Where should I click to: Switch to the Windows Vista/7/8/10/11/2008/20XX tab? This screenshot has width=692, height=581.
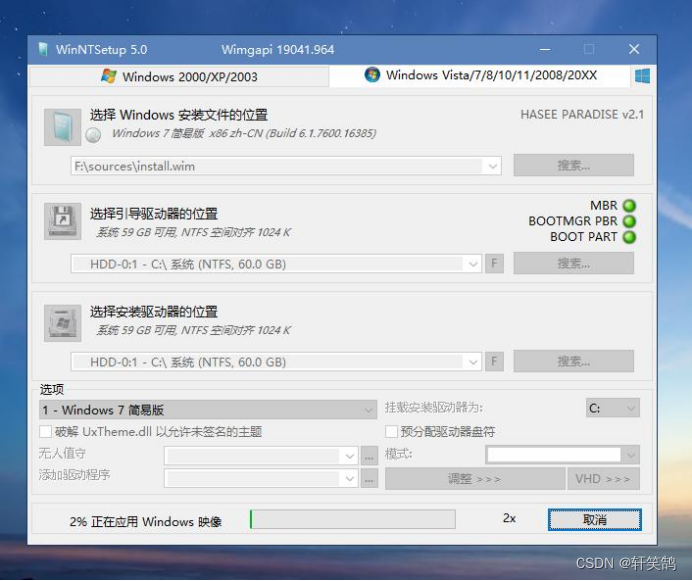point(480,75)
